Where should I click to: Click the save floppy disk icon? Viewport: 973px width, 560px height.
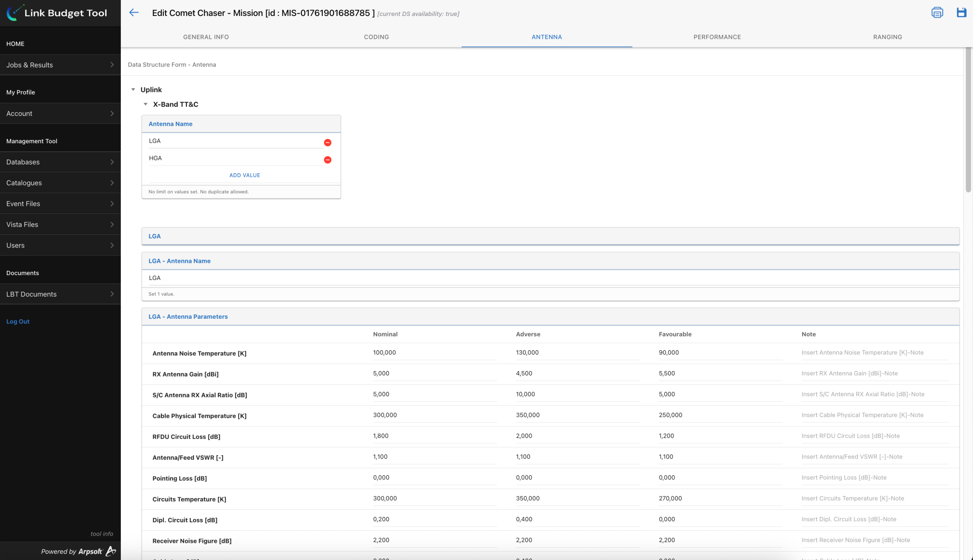pos(961,13)
